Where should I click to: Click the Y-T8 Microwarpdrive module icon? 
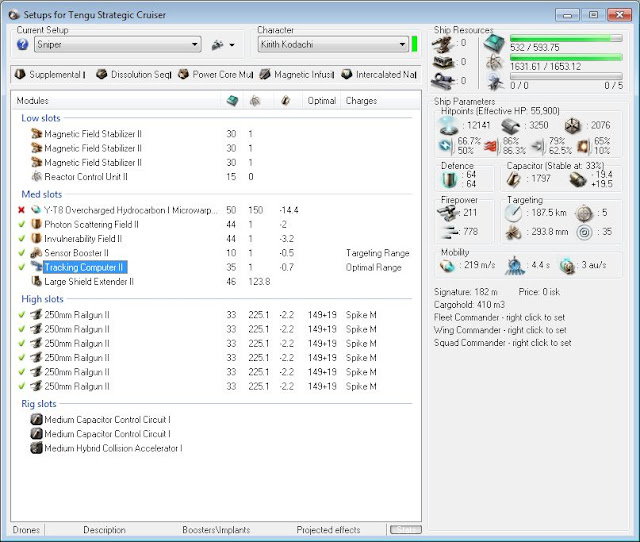coord(37,210)
